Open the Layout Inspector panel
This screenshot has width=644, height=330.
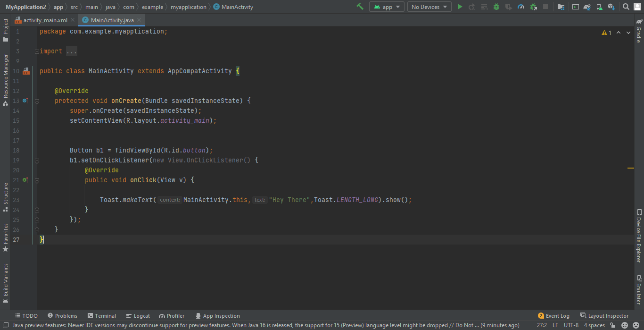(604, 316)
